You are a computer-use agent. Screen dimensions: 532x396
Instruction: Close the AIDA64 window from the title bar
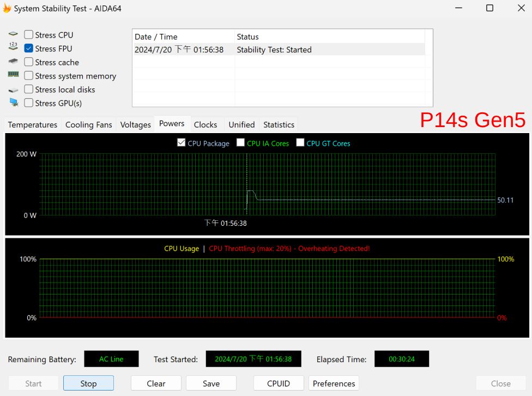[x=521, y=8]
